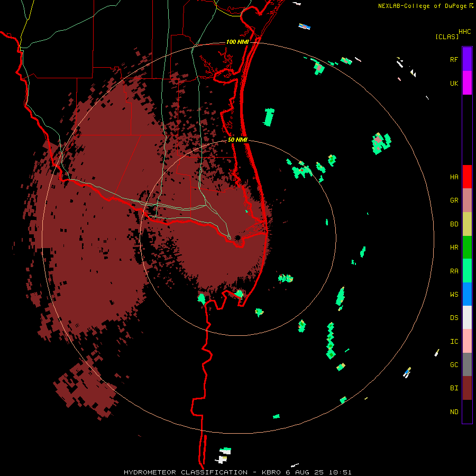Image resolution: width=476 pixels, height=476 pixels.
Task: Click the yellow BD big drops swatch
Action: point(467,224)
